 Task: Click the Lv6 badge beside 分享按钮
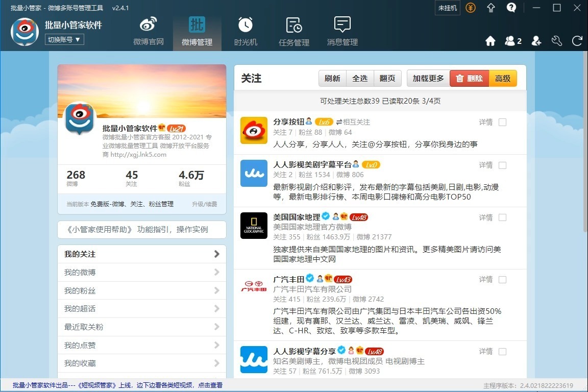click(324, 122)
